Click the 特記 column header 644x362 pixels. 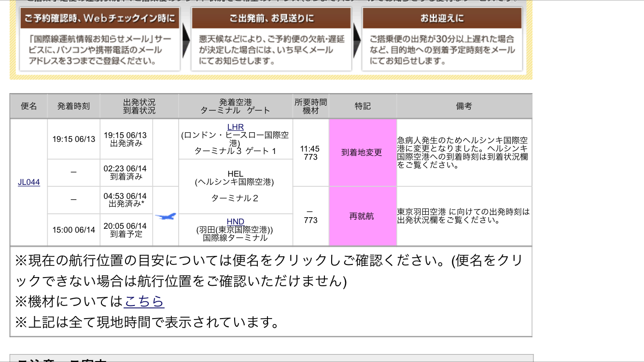tap(363, 106)
